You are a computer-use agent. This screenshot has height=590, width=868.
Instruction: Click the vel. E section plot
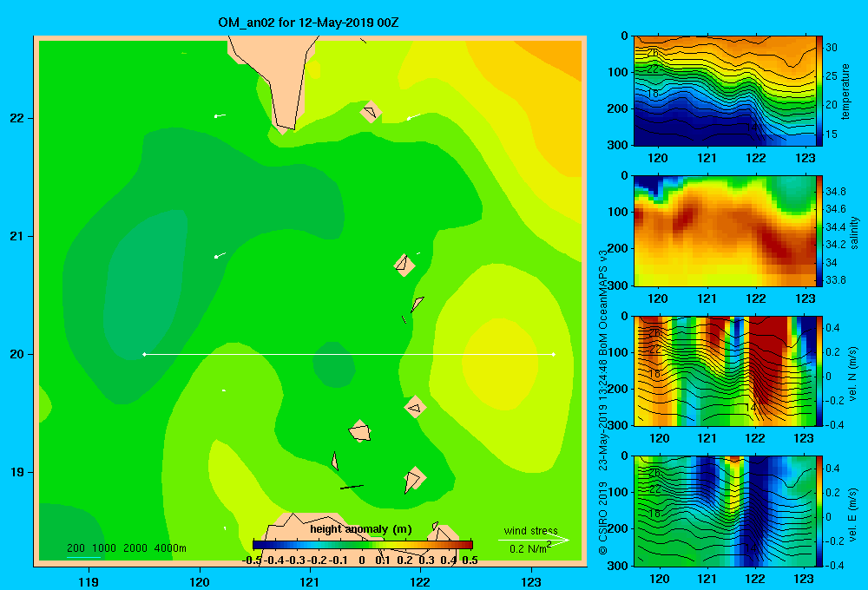tap(725, 511)
